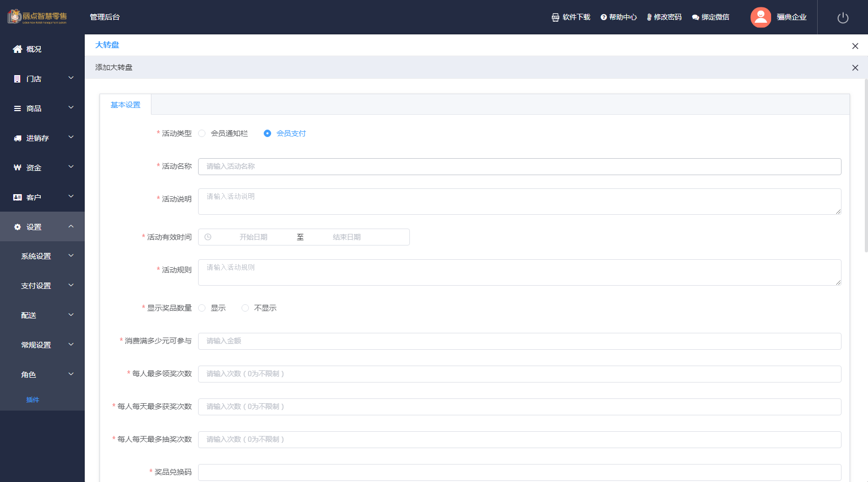Open the 基本设置 tab
868x482 pixels.
click(126, 105)
